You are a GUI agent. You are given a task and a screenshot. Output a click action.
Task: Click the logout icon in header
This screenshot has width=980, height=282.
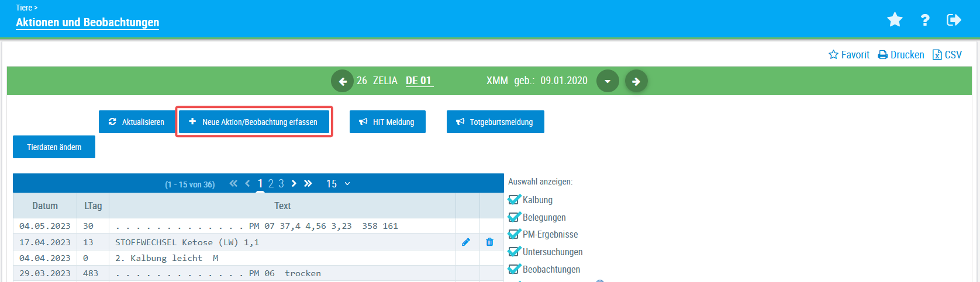[954, 20]
